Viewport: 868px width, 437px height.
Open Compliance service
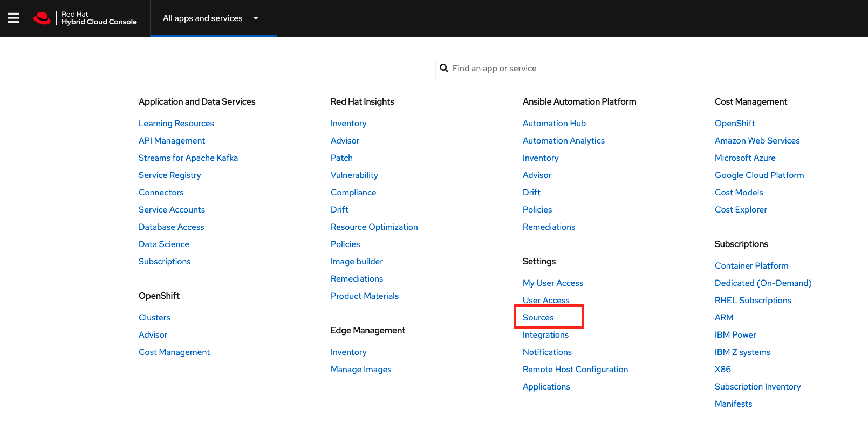(x=353, y=193)
